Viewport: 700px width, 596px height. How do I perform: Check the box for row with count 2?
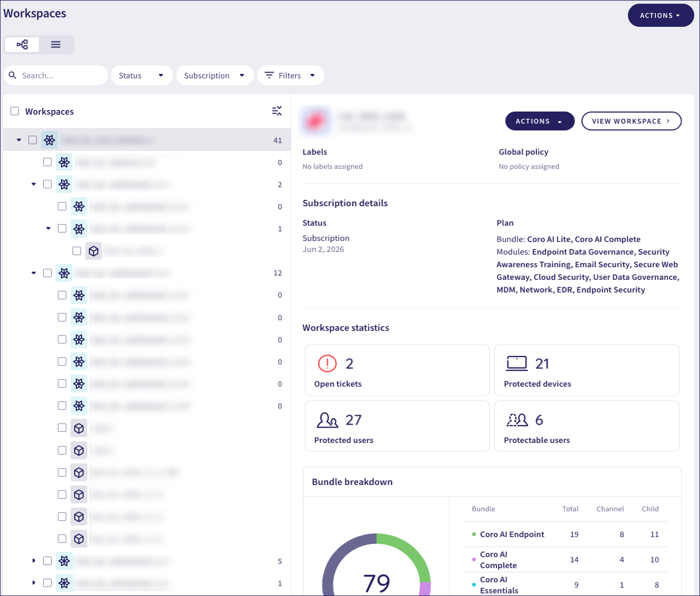tap(47, 184)
